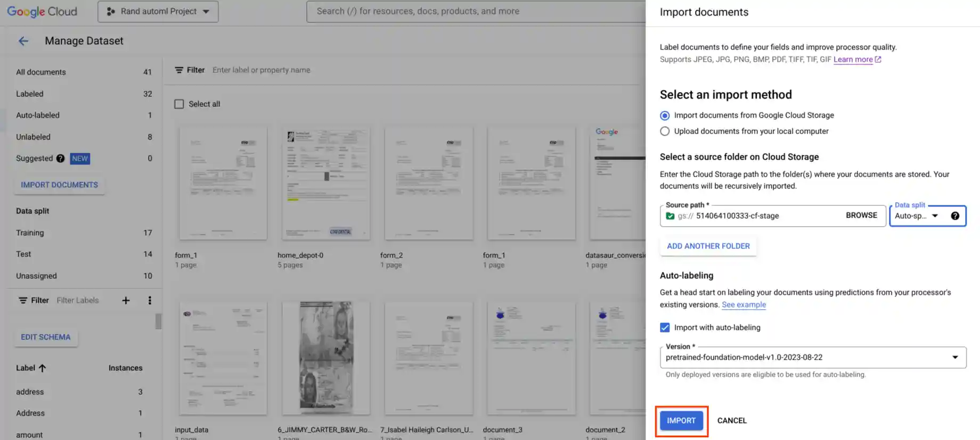The height and width of the screenshot is (440, 980).
Task: Click the back arrow beside Manage Dataset
Action: tap(23, 41)
